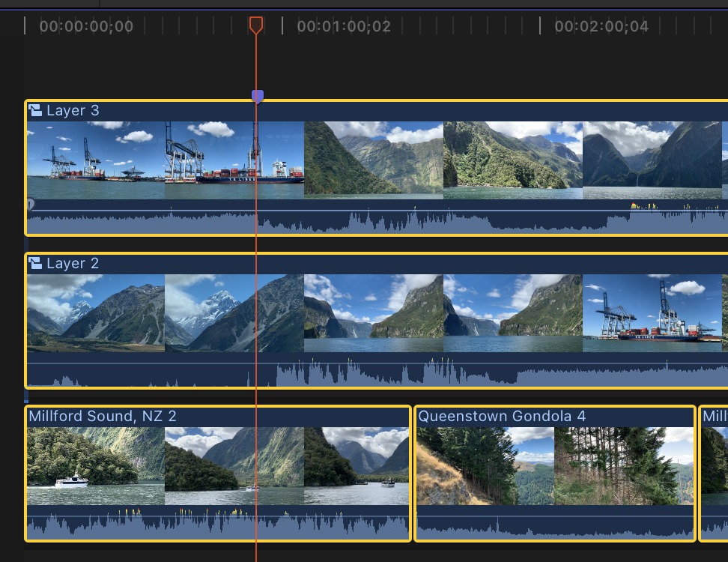The image size is (728, 562).
Task: Click the compound clip icon on Layer 3
Action: [x=35, y=111]
